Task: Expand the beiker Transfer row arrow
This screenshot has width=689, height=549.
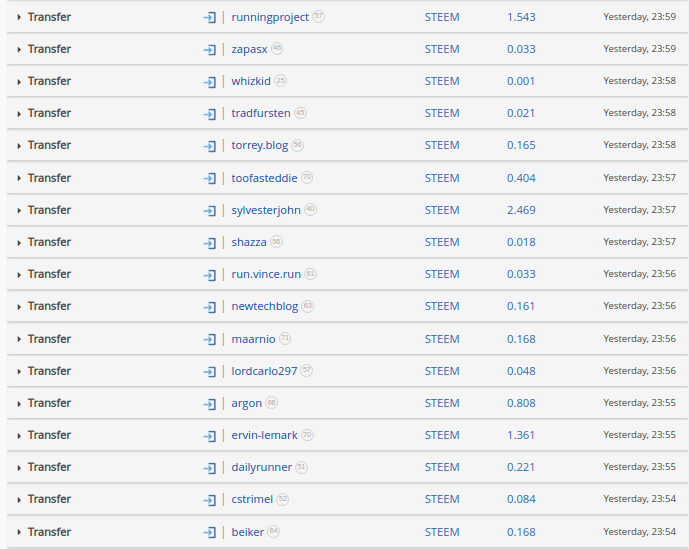Action: [19, 532]
